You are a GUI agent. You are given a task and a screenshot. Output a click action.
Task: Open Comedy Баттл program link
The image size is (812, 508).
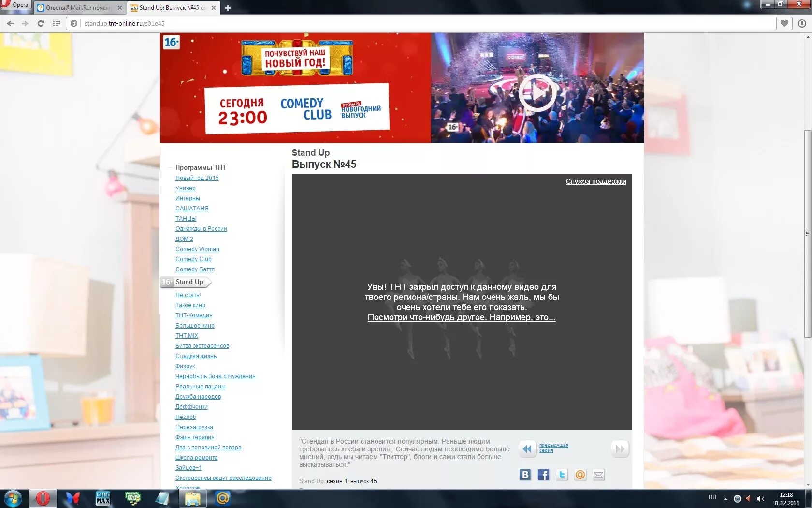(195, 269)
